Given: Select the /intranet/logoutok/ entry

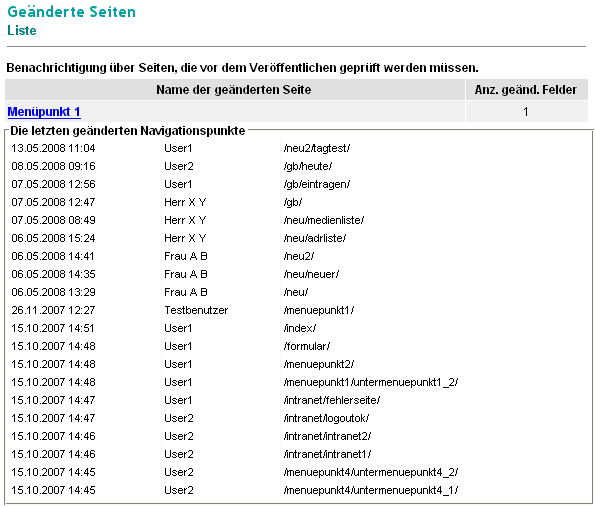Looking at the screenshot, I should (x=326, y=418).
